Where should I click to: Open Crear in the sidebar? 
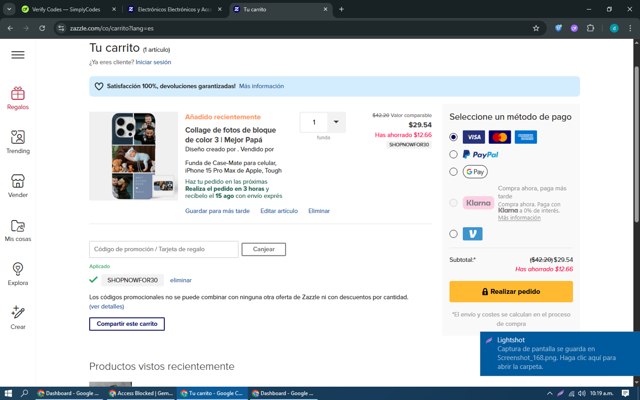[18, 318]
